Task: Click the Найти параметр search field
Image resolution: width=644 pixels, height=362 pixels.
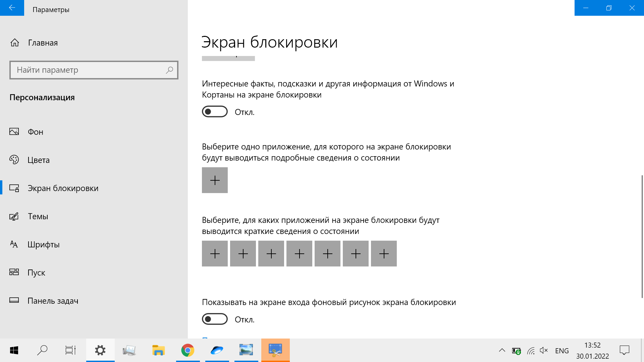Action: coord(94,70)
